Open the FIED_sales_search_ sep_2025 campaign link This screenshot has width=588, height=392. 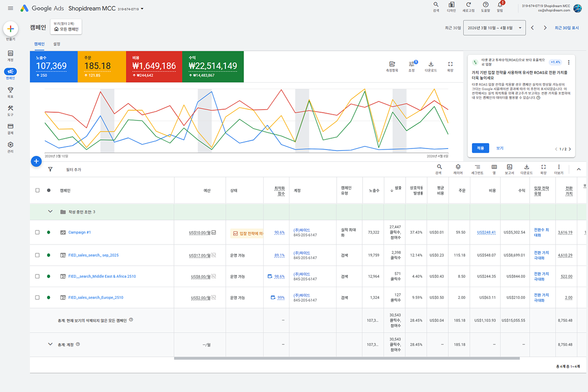click(x=94, y=255)
